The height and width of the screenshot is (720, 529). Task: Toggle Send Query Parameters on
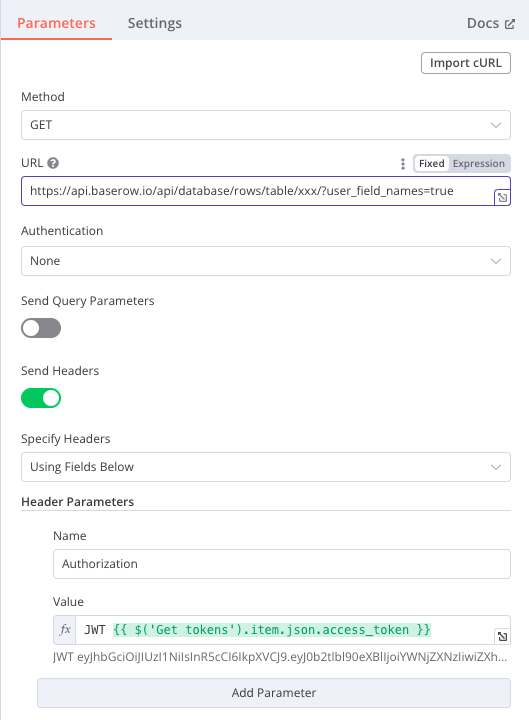click(x=41, y=328)
